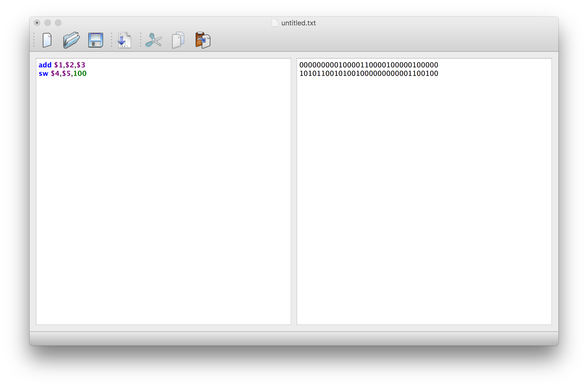The height and width of the screenshot is (388, 588).
Task: Click the toolbar grip handle at the left edge
Action: [x=34, y=40]
